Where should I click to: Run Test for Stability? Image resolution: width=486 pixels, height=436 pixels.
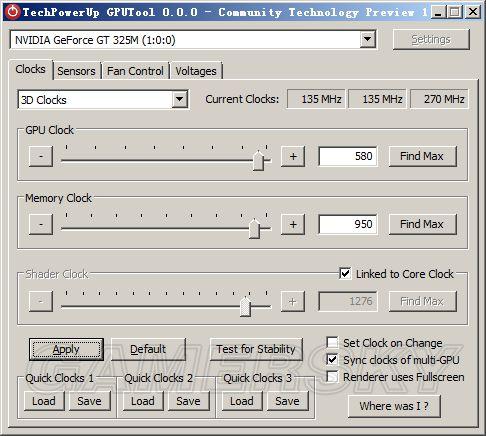(x=256, y=349)
